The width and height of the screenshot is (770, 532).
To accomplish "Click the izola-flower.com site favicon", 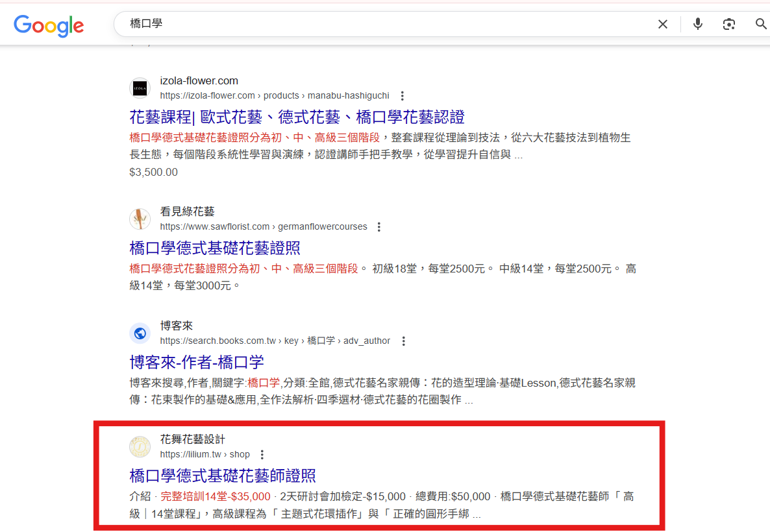I will 140,88.
